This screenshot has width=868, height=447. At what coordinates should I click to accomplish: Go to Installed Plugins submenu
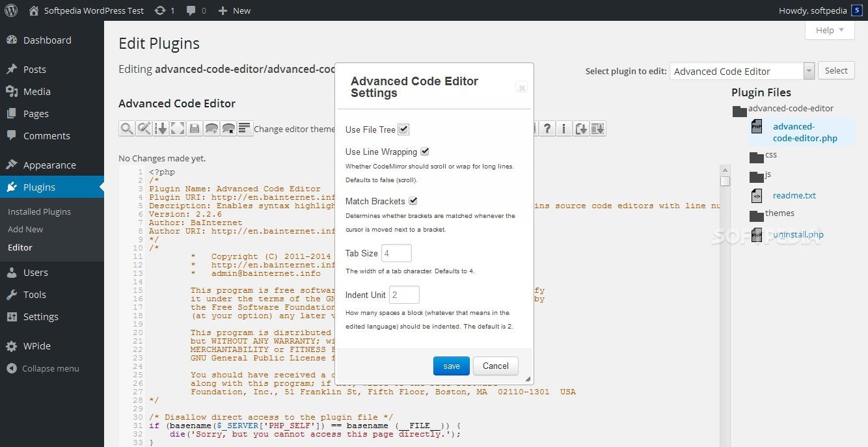click(x=39, y=211)
